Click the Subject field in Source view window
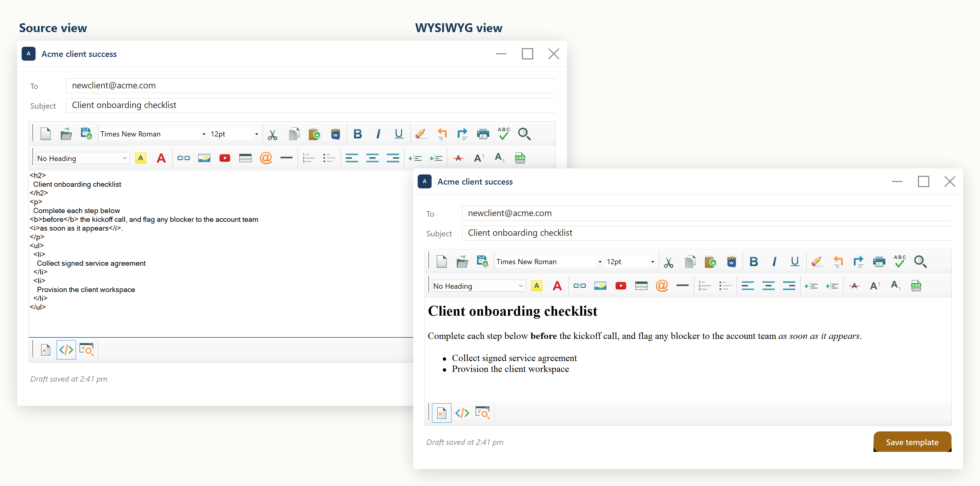980x486 pixels. click(310, 105)
